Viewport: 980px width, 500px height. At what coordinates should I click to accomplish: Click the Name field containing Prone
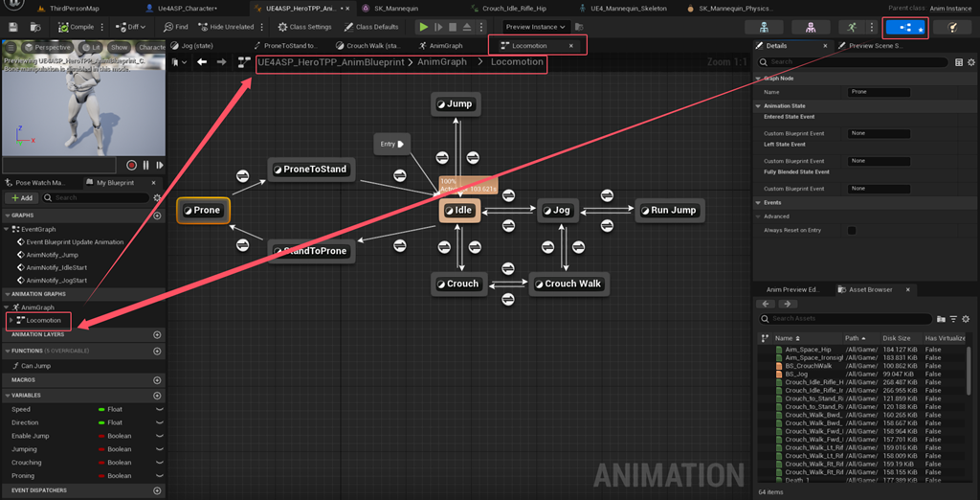879,92
